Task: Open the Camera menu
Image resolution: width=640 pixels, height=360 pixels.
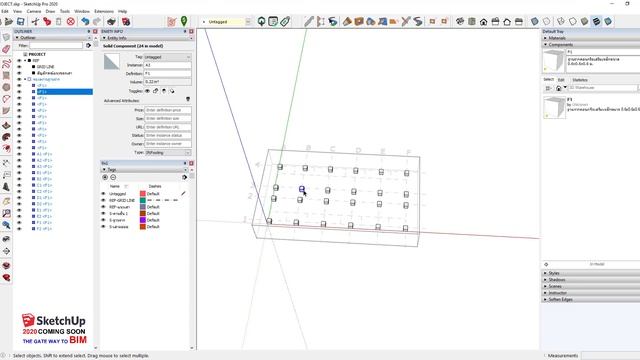Action: [x=33, y=11]
